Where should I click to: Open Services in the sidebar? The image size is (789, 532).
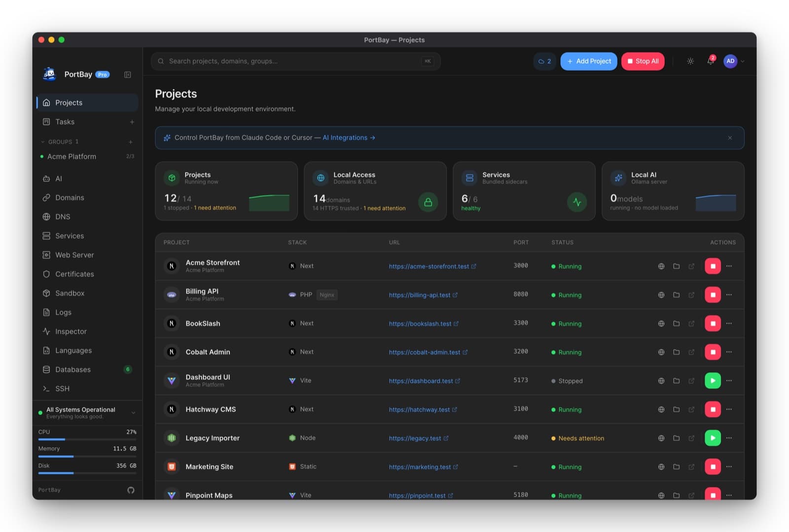(x=87, y=236)
